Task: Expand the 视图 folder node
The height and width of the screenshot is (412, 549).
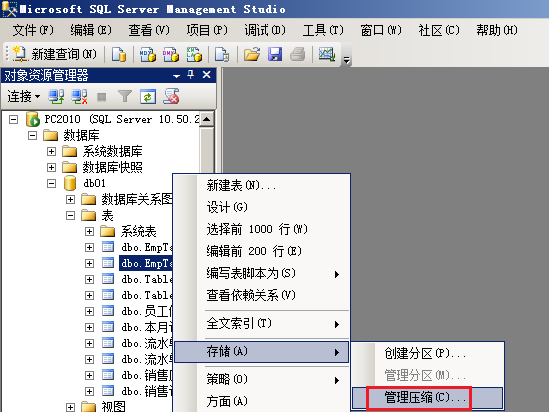Action: point(70,407)
